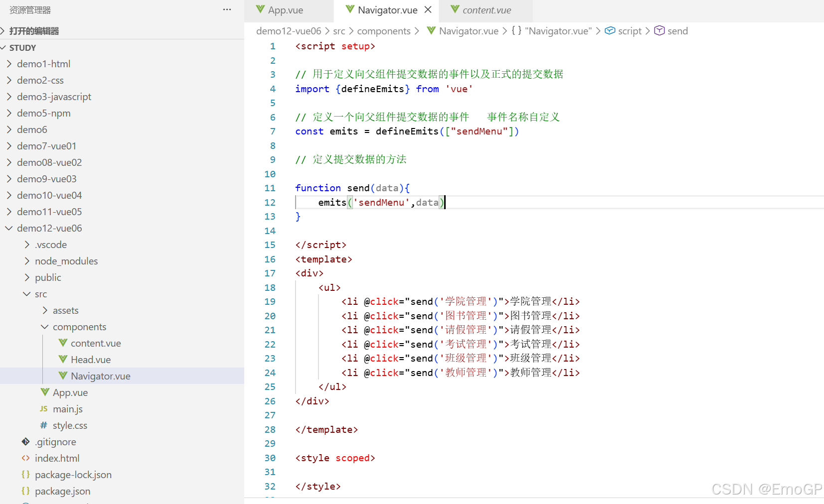Open demo6 folder in explorer
824x504 pixels.
(122, 129)
